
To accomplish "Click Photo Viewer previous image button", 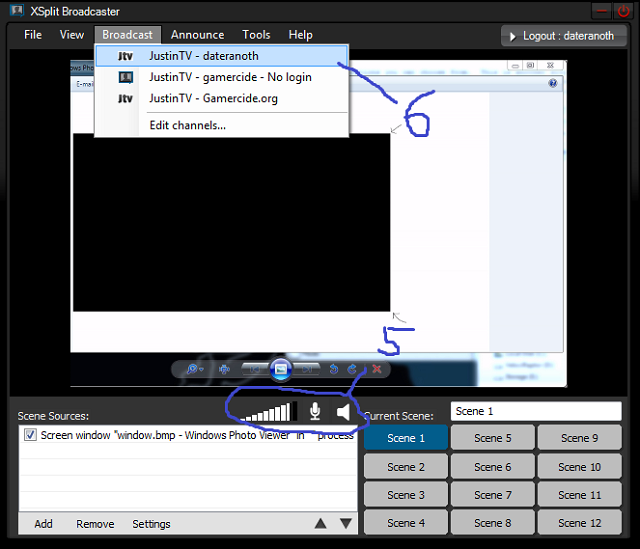I will [255, 369].
